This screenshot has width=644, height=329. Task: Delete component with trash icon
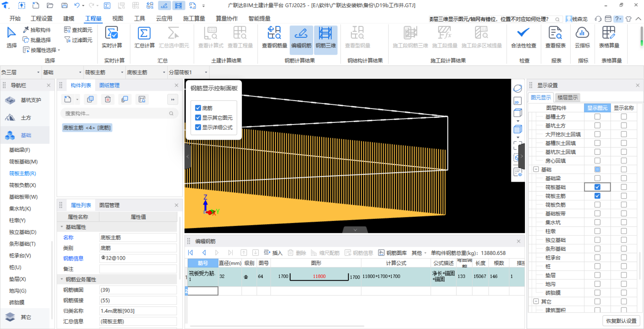click(x=108, y=99)
